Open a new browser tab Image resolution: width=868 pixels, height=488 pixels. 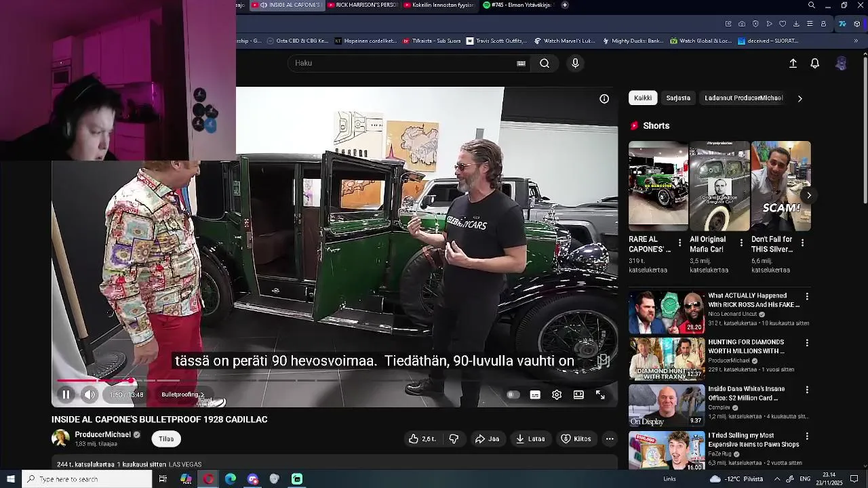click(x=565, y=5)
